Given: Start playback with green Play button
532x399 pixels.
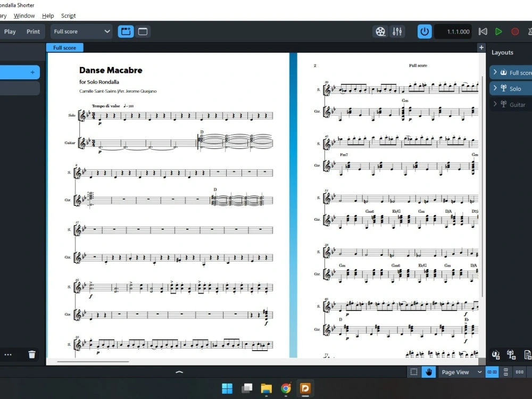Looking at the screenshot, I should click(498, 31).
